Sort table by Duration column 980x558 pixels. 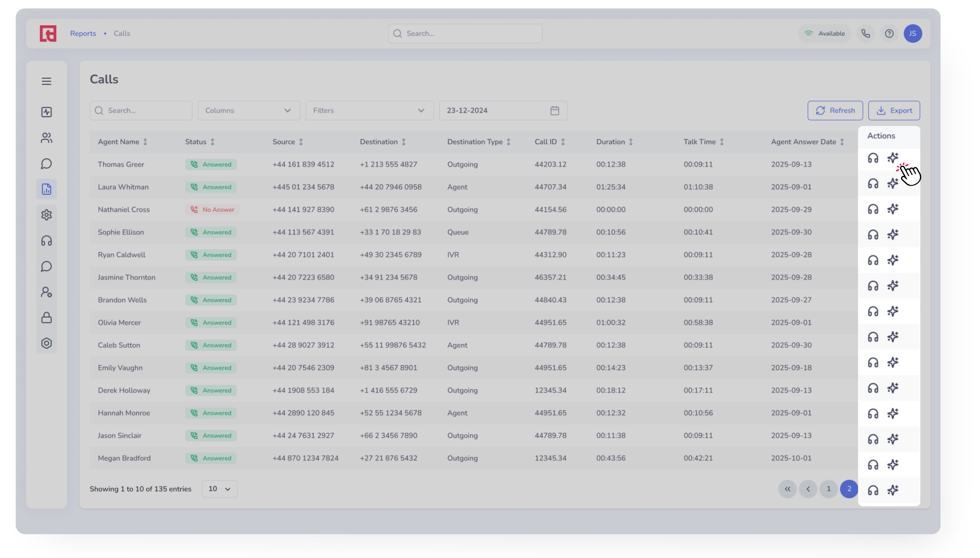point(631,142)
